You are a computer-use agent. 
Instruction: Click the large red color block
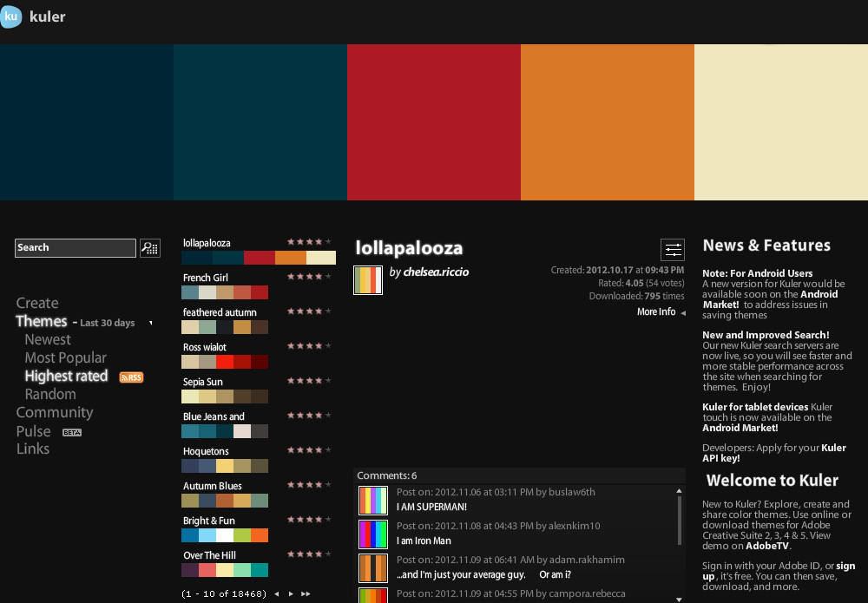(x=434, y=122)
